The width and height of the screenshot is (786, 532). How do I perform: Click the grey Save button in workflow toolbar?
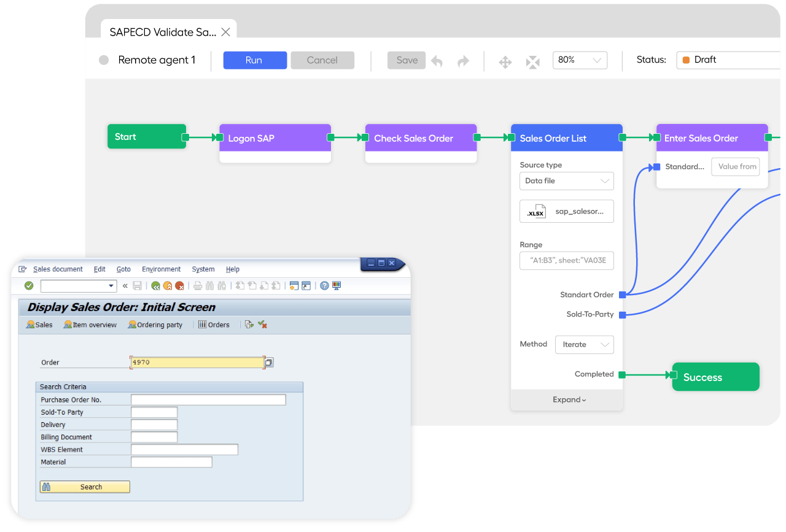[x=407, y=60]
